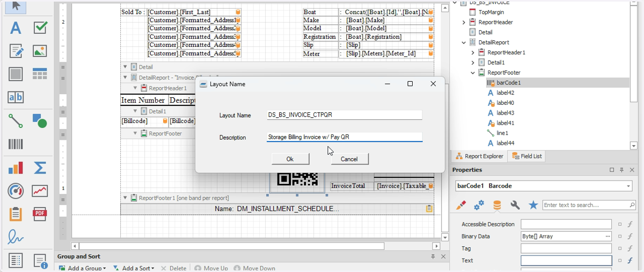The height and width of the screenshot is (272, 644).
Task: Select the Sparkline control tool
Action: (40, 191)
